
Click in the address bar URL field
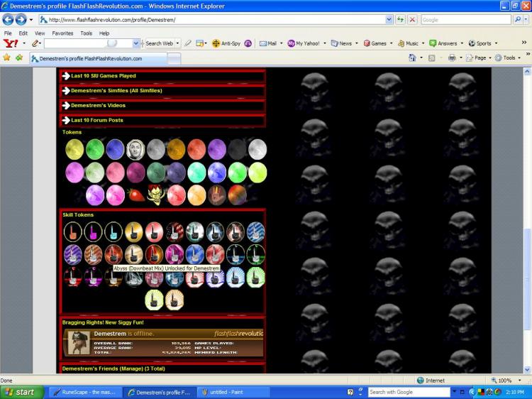pyautogui.click(x=213, y=20)
